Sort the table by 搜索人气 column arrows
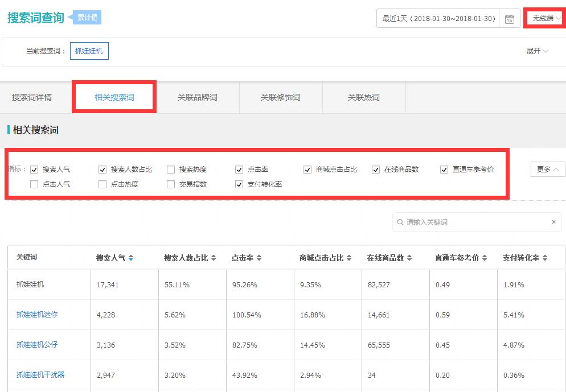Screen dimensions: 566x392 [132, 257]
